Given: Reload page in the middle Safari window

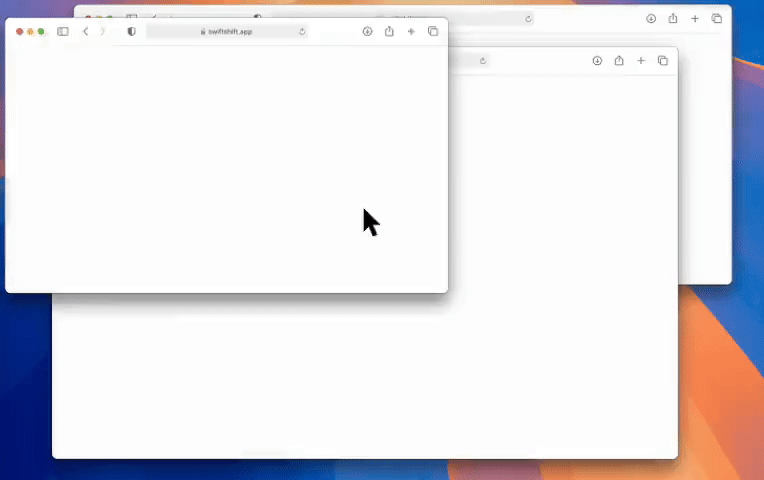Looking at the screenshot, I should [483, 61].
